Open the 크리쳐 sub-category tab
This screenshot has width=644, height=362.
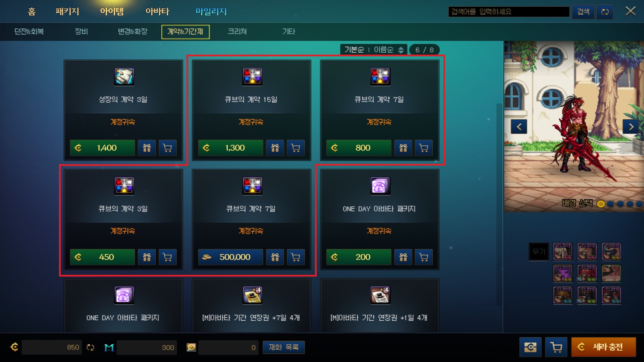(x=237, y=32)
